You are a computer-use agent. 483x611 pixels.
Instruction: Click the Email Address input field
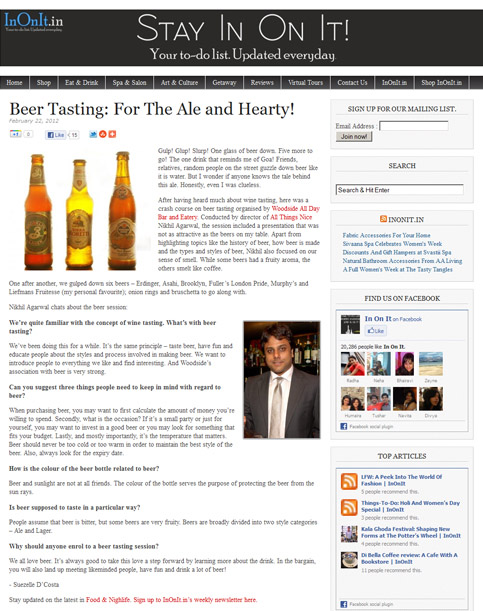click(414, 126)
